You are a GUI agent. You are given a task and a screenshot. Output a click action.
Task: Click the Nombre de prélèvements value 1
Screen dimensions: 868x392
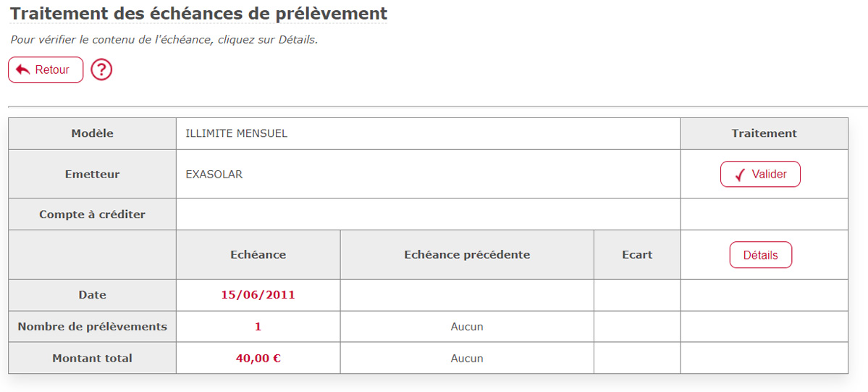point(258,327)
